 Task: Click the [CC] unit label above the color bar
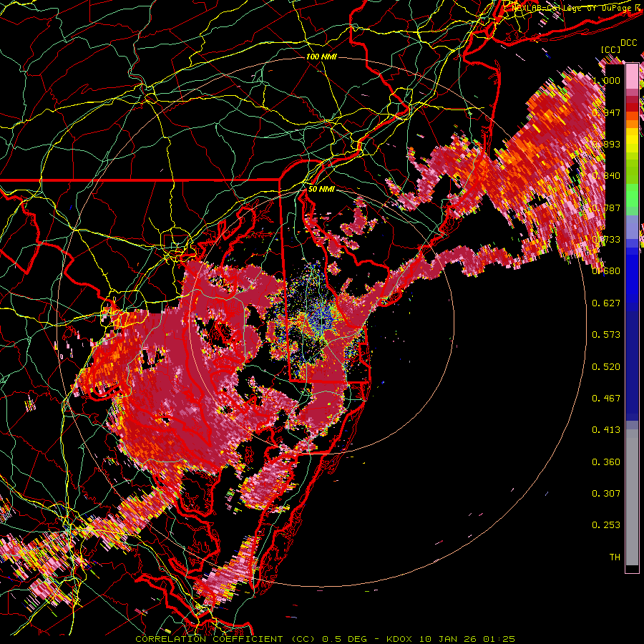pos(611,49)
